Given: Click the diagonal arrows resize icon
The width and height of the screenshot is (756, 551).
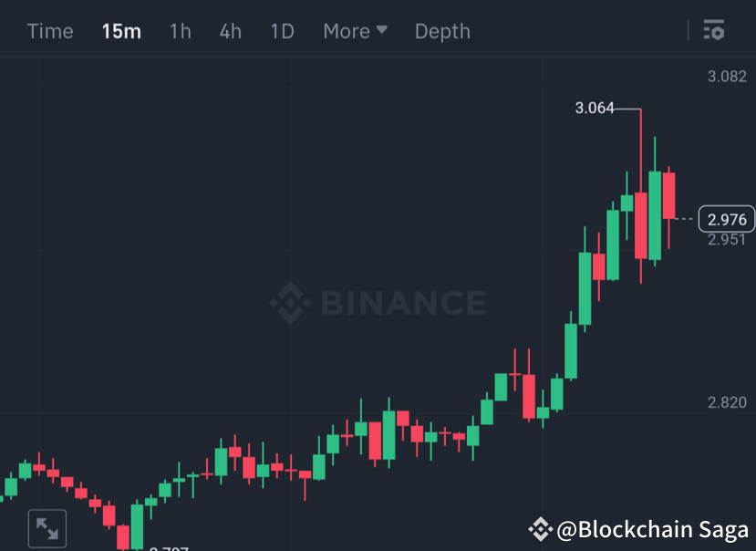Looking at the screenshot, I should click(48, 527).
